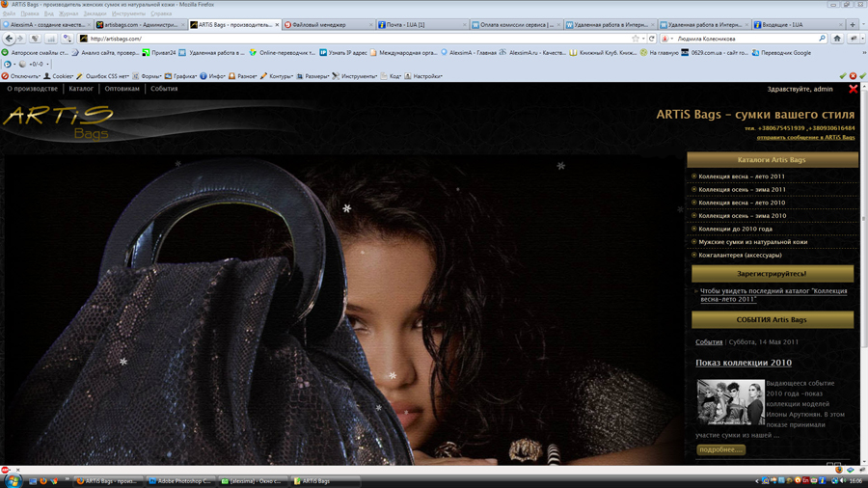Click the fashion show thumbnail image
This screenshot has width=868, height=488.
pos(730,402)
